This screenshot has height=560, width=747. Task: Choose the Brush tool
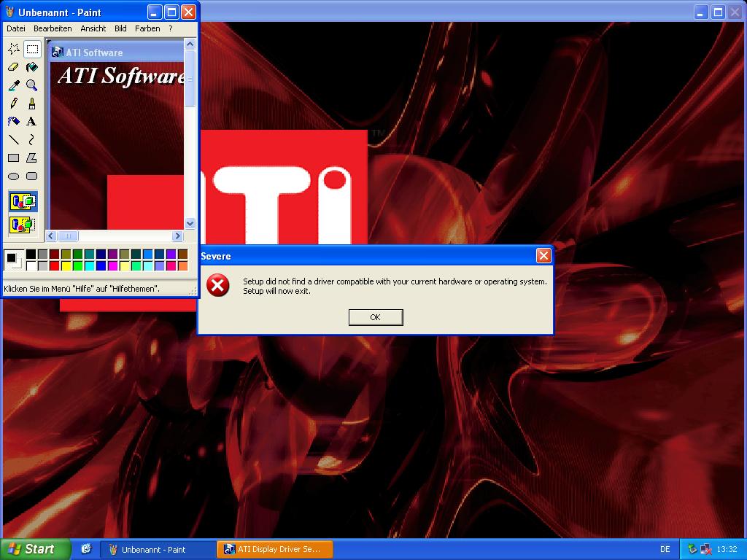coord(32,104)
